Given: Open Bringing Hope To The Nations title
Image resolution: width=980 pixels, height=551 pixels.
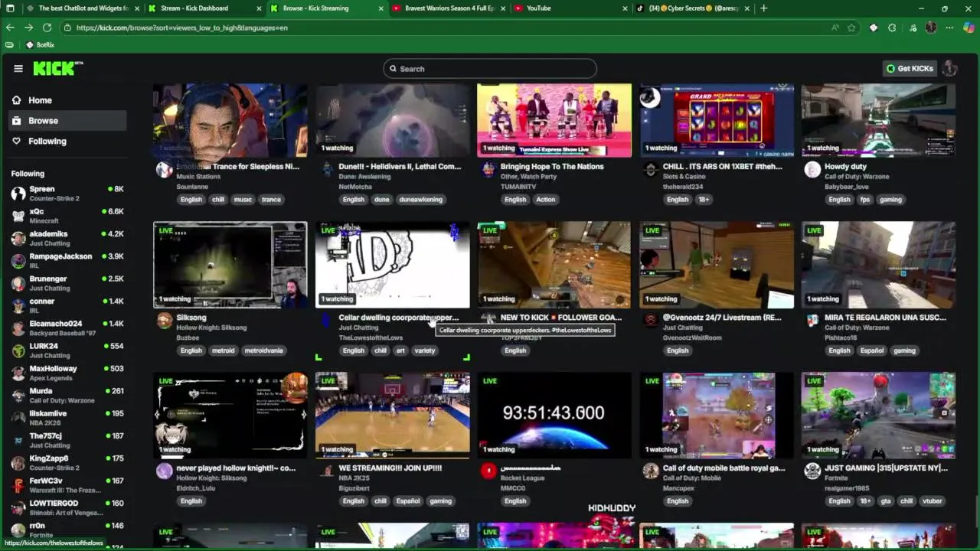Looking at the screenshot, I should [552, 166].
